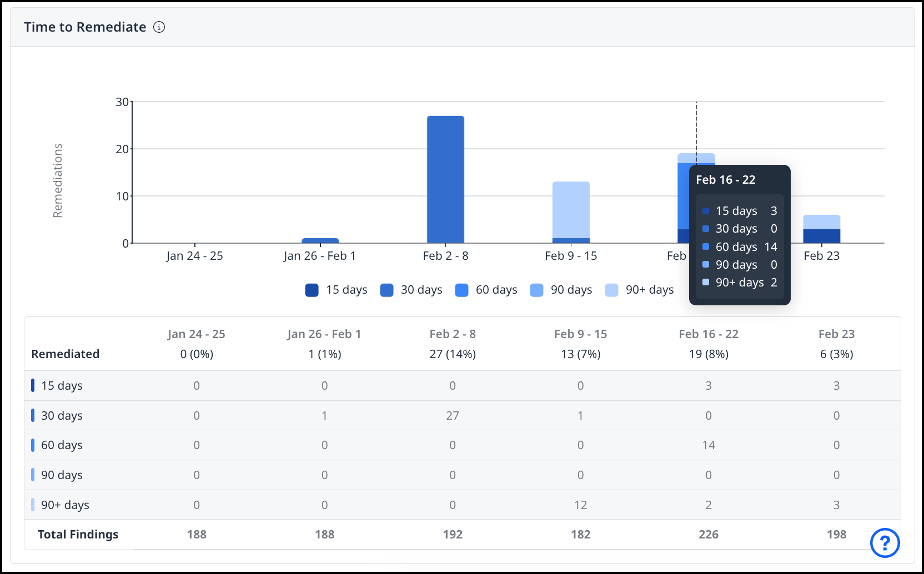The image size is (924, 574).
Task: Click the Feb 16 - 22 table column header
Action: click(709, 334)
